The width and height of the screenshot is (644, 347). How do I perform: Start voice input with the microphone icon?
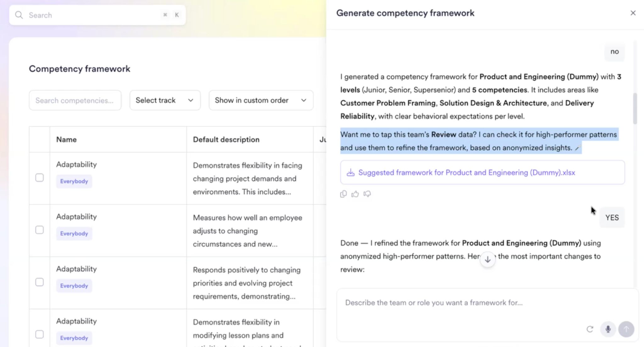[x=608, y=329]
